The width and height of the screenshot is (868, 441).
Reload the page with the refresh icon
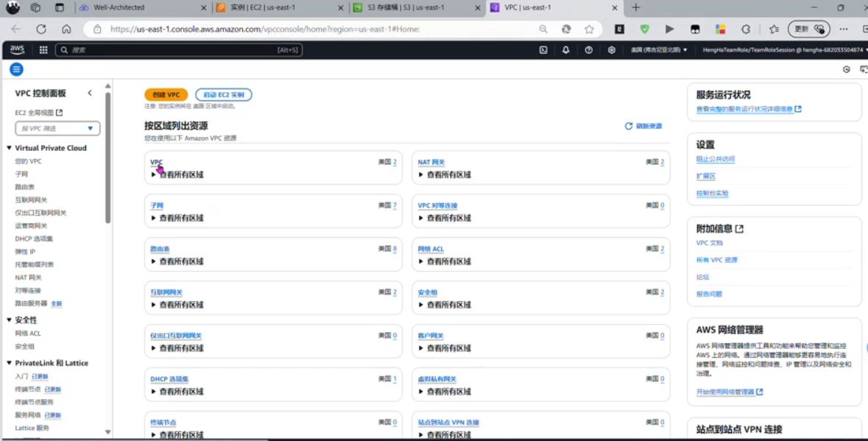point(41,29)
